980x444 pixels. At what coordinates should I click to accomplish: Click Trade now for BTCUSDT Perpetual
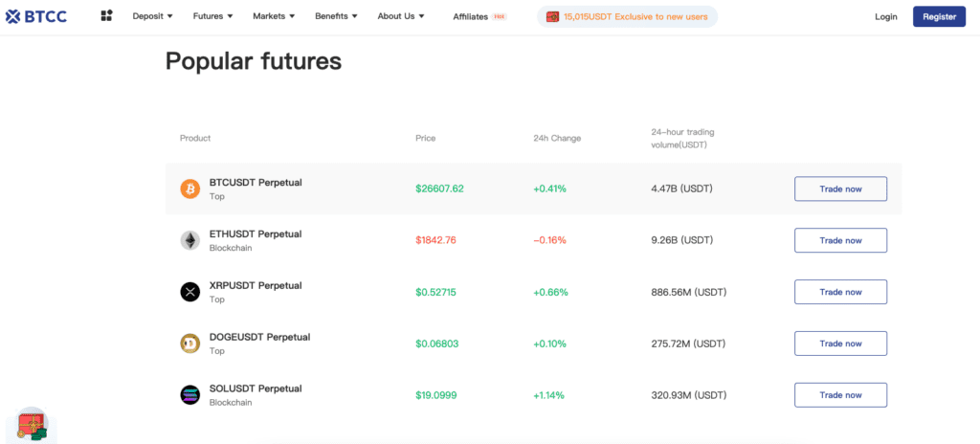click(840, 189)
